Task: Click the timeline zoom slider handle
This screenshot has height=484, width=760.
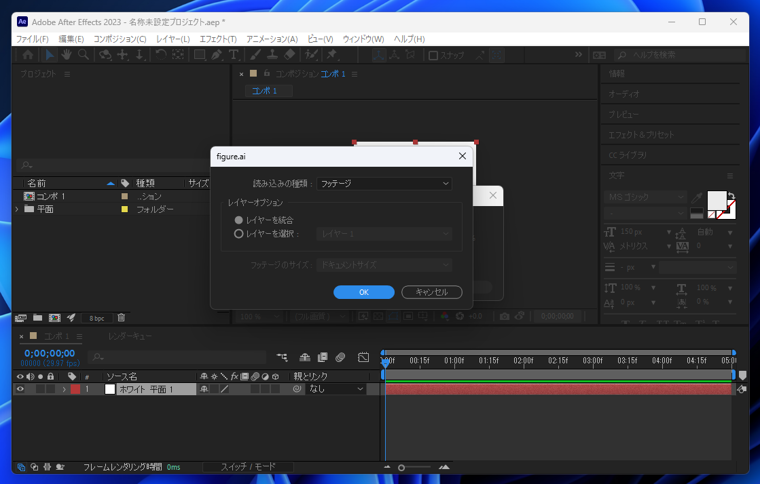Action: (401, 468)
